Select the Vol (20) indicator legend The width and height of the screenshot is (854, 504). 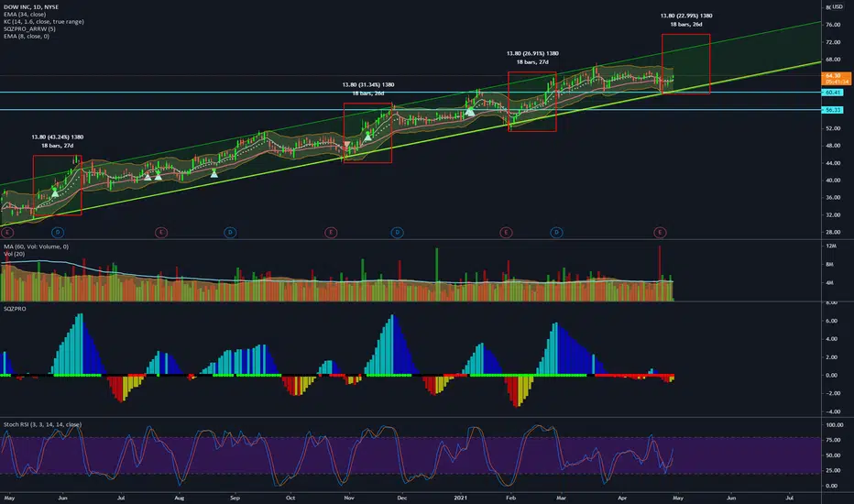[x=14, y=254]
